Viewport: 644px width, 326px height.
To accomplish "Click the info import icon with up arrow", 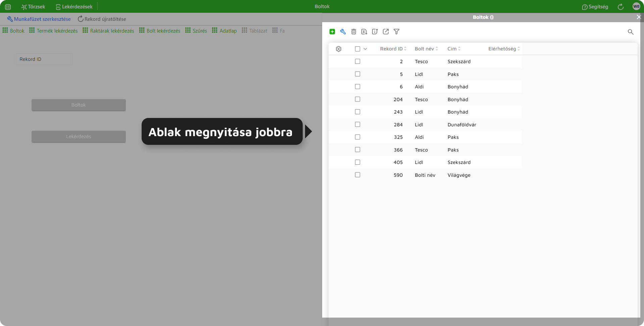I will (x=375, y=32).
